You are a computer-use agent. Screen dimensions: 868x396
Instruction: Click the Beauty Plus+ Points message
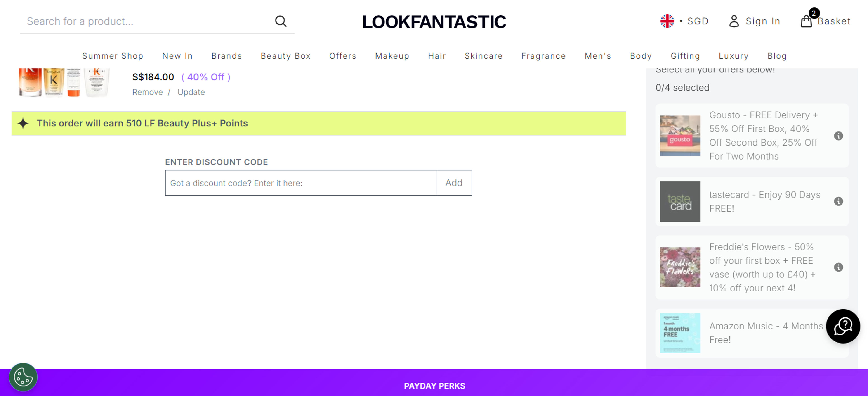point(142,124)
